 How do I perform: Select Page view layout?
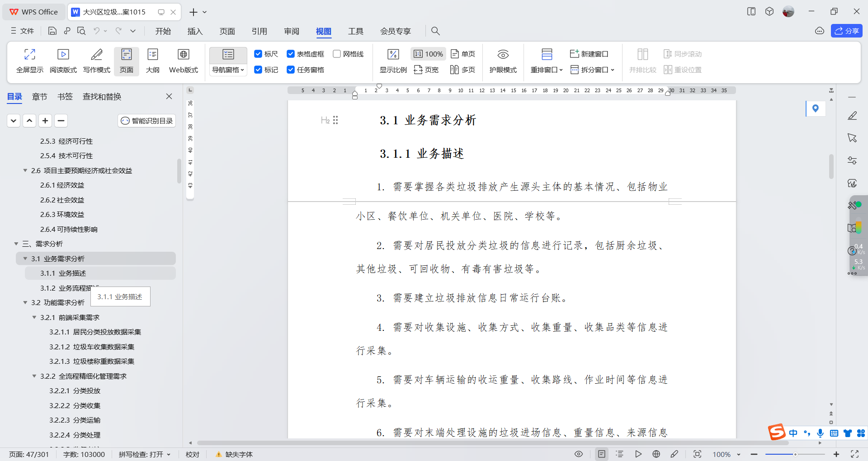tap(127, 61)
